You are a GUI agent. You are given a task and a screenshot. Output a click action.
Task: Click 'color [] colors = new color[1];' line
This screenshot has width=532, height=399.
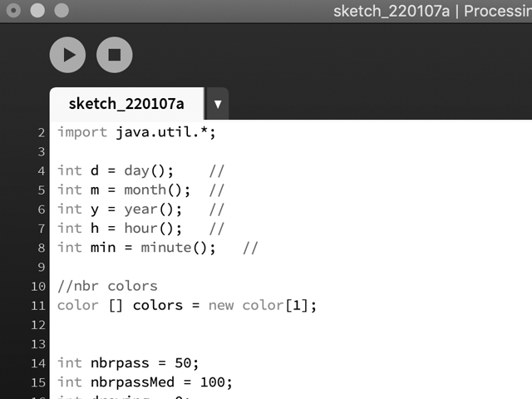click(x=187, y=306)
